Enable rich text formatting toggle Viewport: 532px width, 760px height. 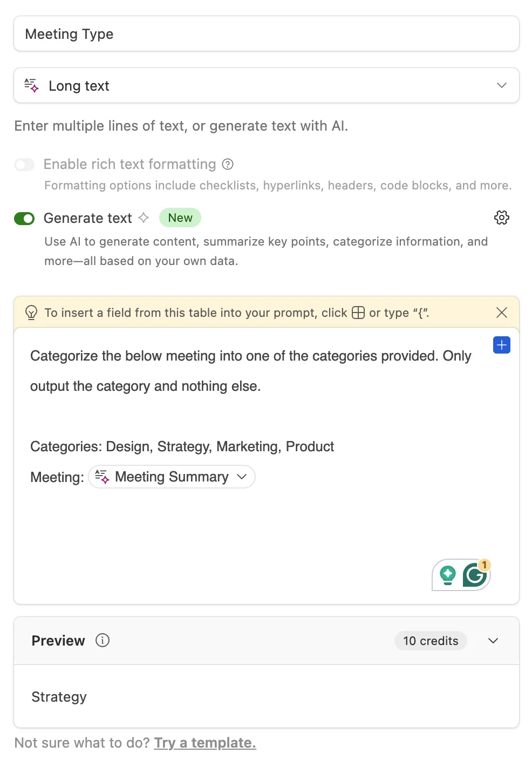point(24,164)
